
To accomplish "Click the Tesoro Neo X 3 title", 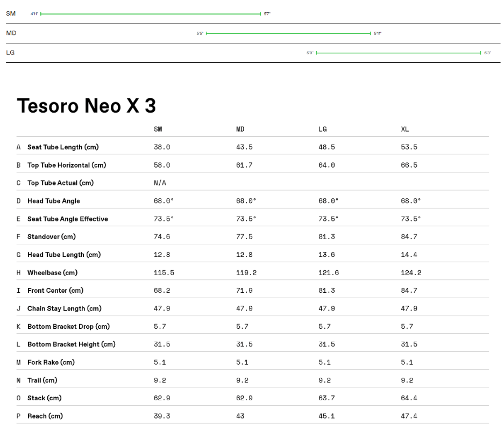I will pyautogui.click(x=86, y=106).
